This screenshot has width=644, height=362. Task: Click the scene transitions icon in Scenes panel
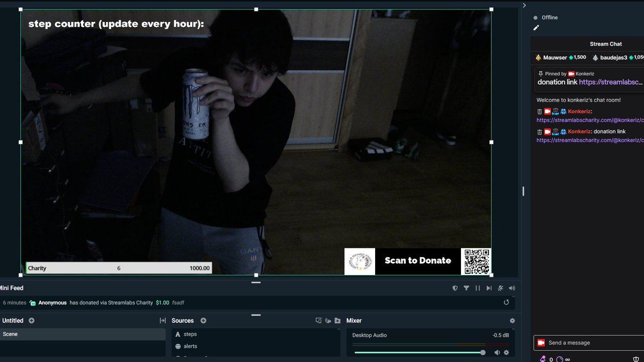pyautogui.click(x=163, y=321)
